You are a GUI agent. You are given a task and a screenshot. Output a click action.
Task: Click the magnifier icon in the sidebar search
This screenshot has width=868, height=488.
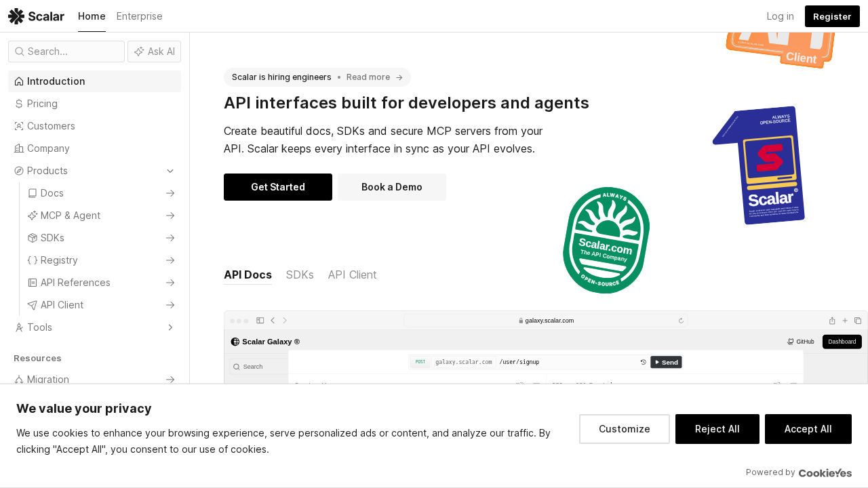point(20,52)
